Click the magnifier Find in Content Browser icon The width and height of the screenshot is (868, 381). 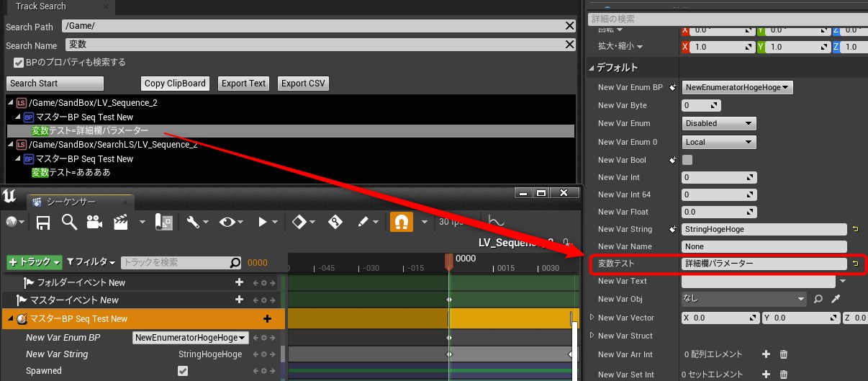coord(69,223)
